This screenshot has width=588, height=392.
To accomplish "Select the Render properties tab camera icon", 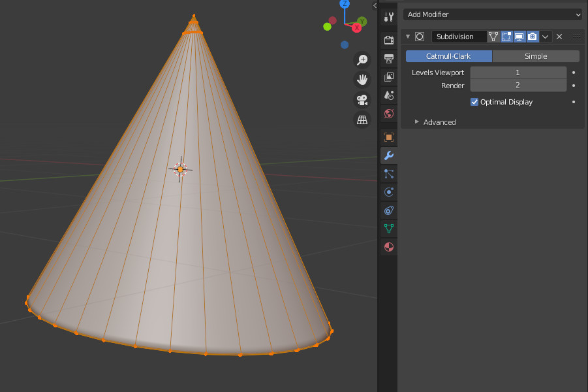I will point(388,39).
